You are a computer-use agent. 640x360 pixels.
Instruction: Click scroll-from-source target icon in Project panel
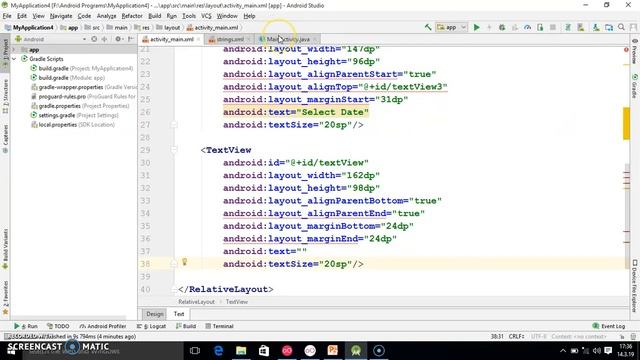point(94,39)
